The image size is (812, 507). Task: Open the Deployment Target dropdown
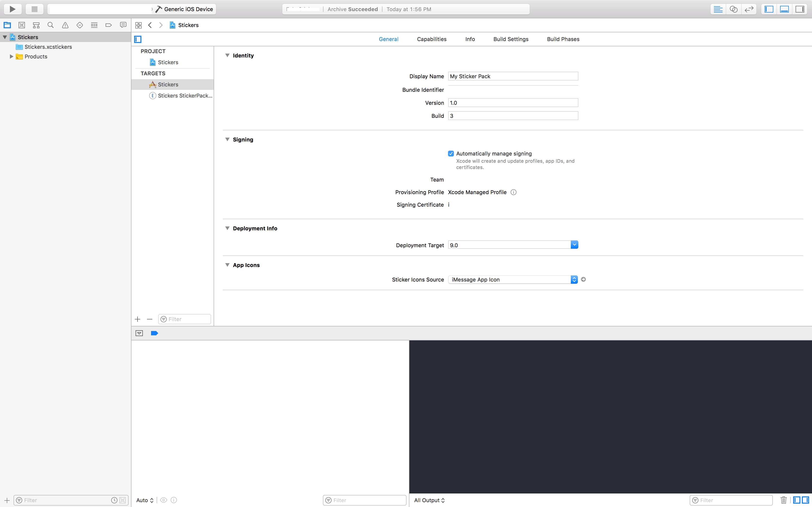tap(574, 245)
